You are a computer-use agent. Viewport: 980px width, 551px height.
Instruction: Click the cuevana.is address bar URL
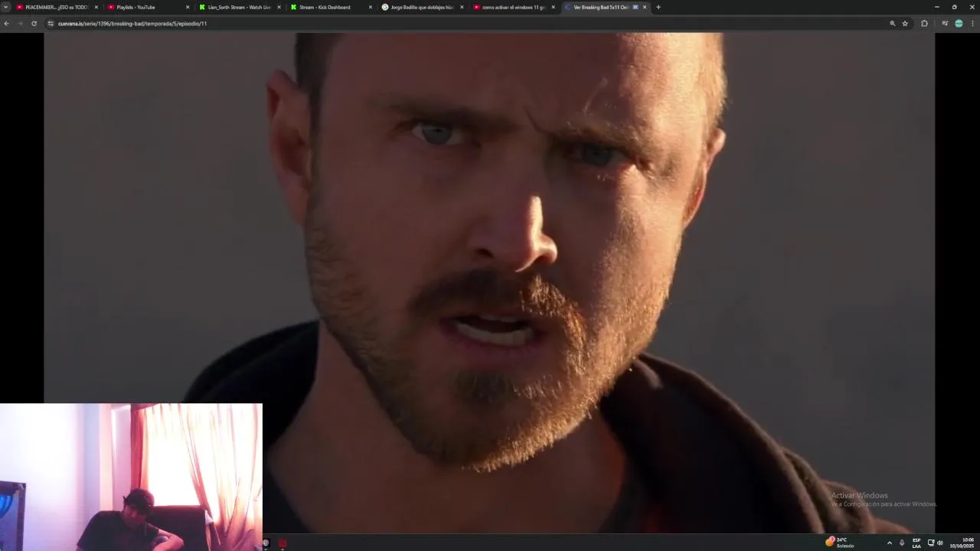point(132,24)
